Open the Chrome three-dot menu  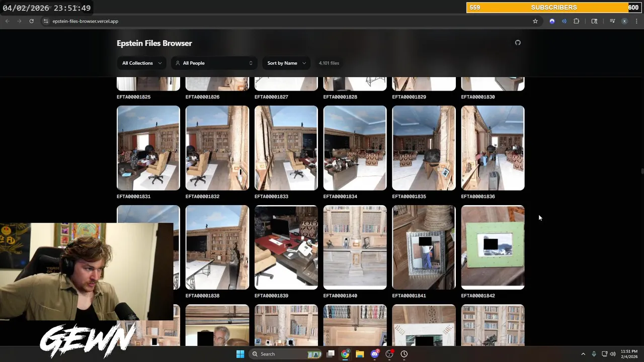click(636, 21)
